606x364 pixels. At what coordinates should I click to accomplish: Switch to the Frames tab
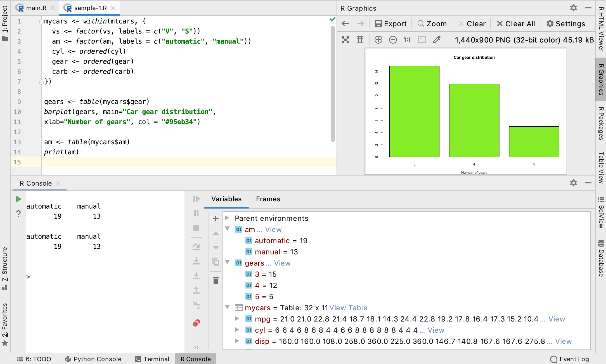click(x=268, y=199)
